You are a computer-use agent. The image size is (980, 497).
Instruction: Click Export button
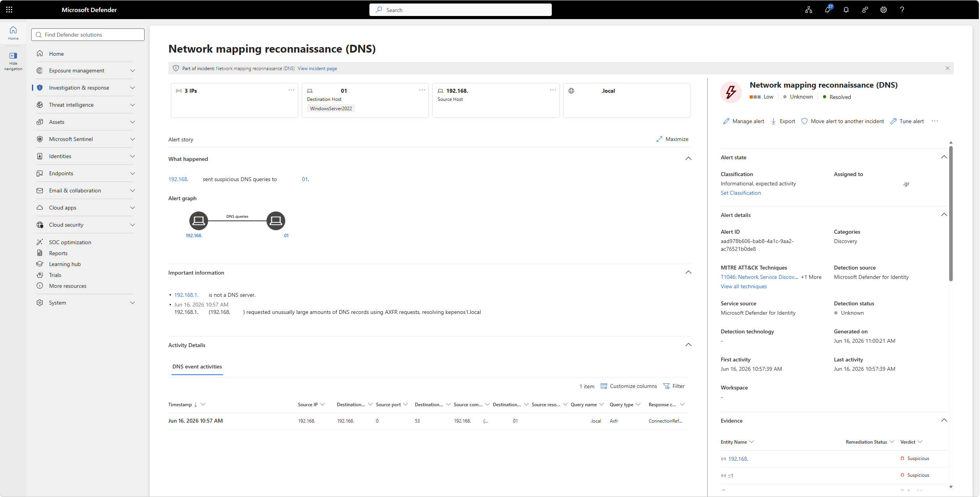(x=783, y=121)
